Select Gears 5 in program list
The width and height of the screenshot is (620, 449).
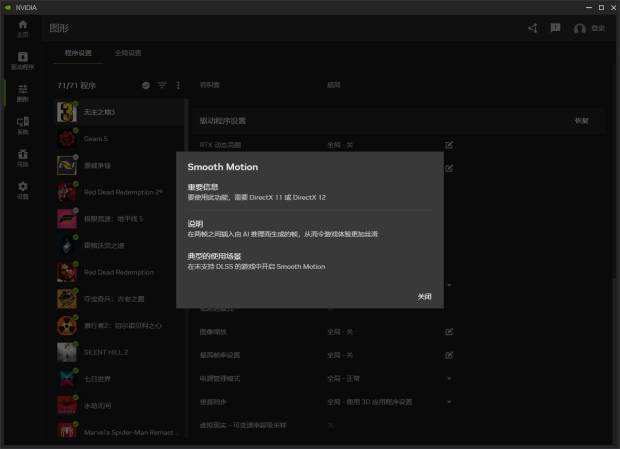point(119,139)
